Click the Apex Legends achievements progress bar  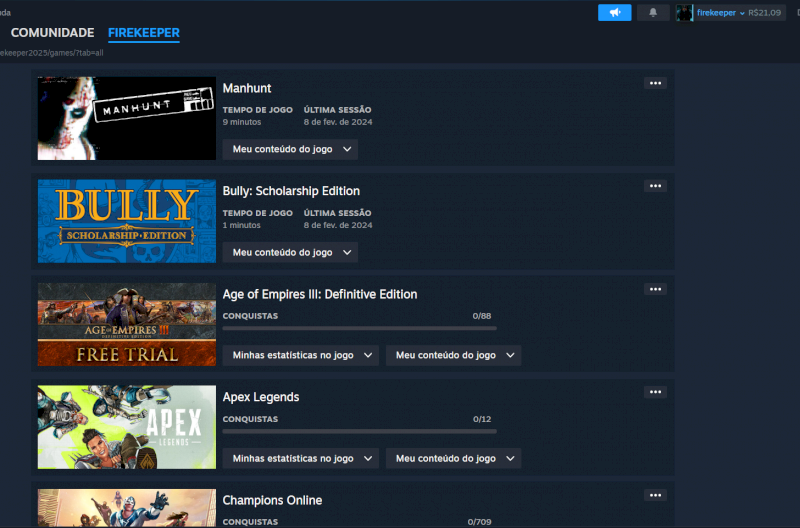360,432
